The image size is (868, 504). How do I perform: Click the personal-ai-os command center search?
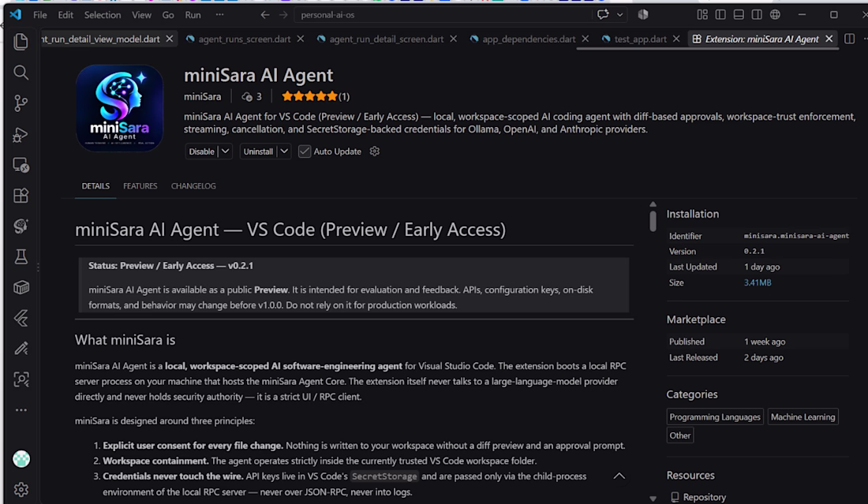[443, 15]
